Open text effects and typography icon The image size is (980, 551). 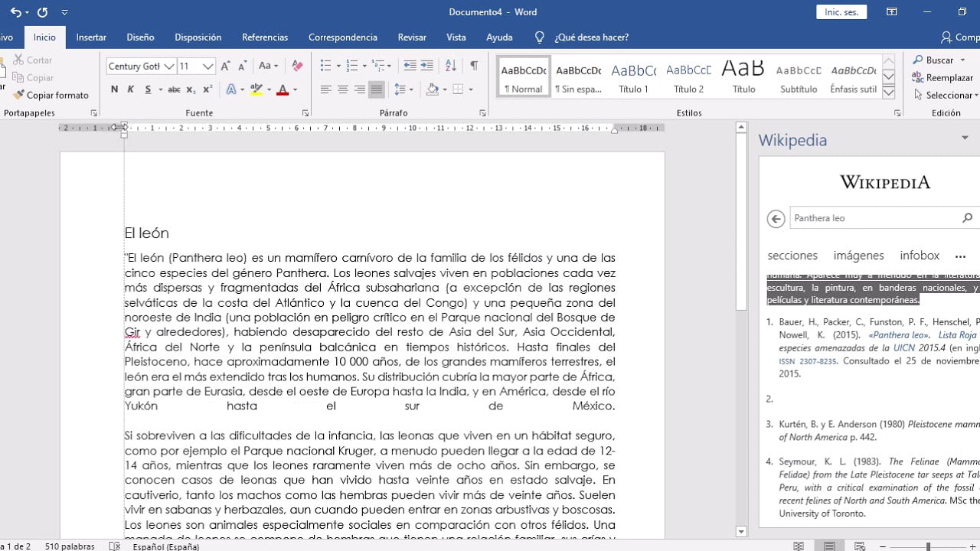230,90
